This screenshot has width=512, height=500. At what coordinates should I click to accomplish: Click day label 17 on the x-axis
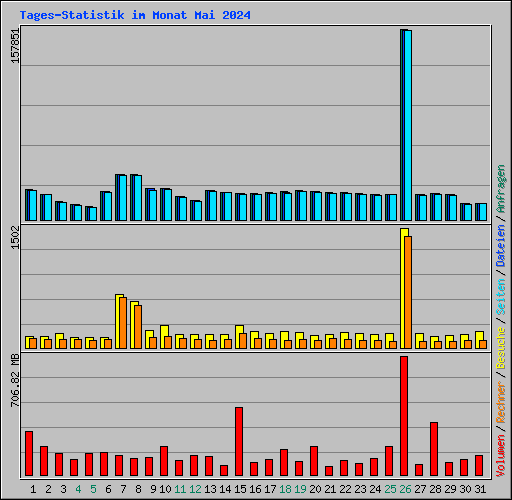pyautogui.click(x=270, y=489)
